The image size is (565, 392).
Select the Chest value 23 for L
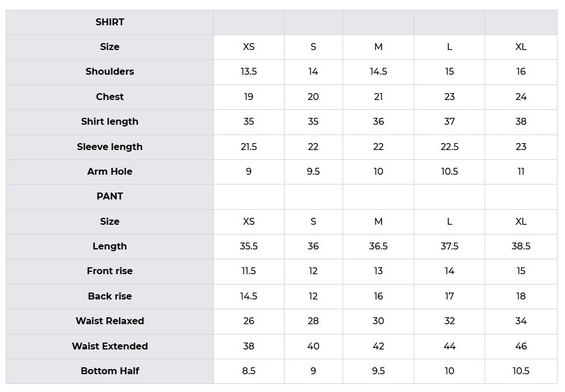pos(449,97)
